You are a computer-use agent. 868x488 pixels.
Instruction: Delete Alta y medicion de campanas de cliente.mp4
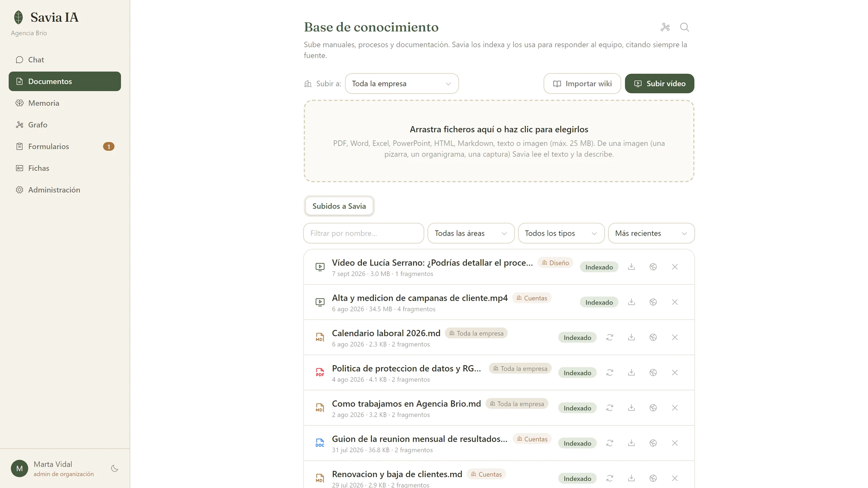tap(675, 302)
